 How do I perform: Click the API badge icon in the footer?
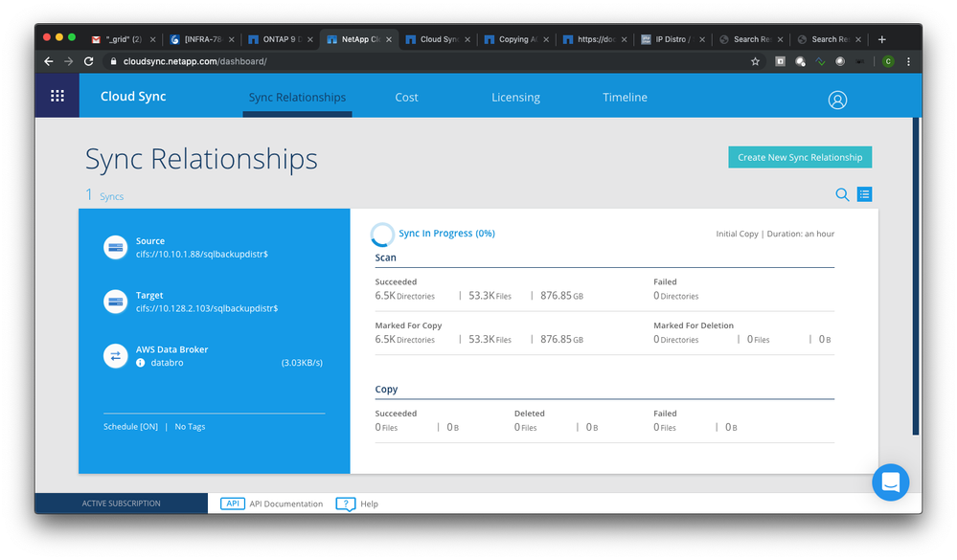point(233,504)
